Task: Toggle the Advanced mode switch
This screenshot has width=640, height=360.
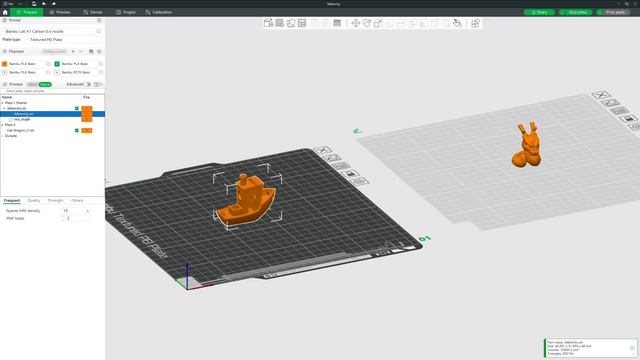Action: tap(88, 84)
